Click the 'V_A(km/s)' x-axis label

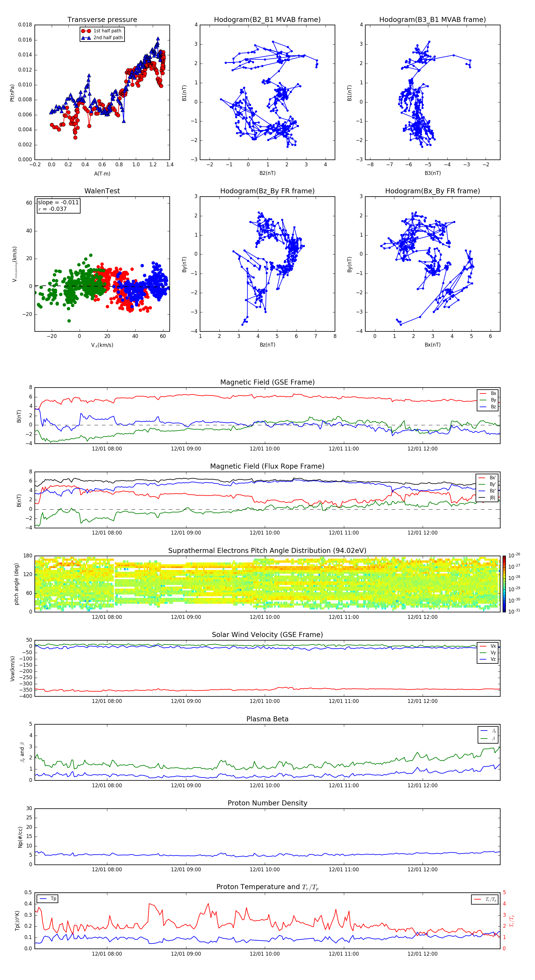click(102, 345)
